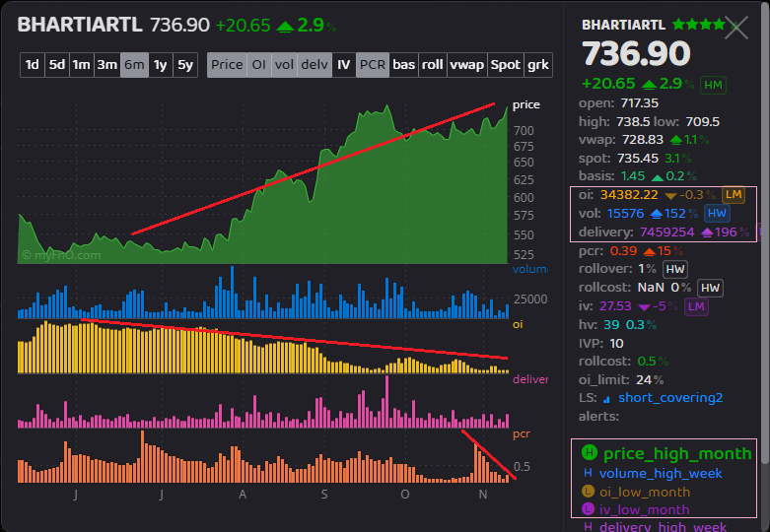Screen dimensions: 770x532
Task: Click the large 736.90 price in side panel
Action: coord(636,53)
